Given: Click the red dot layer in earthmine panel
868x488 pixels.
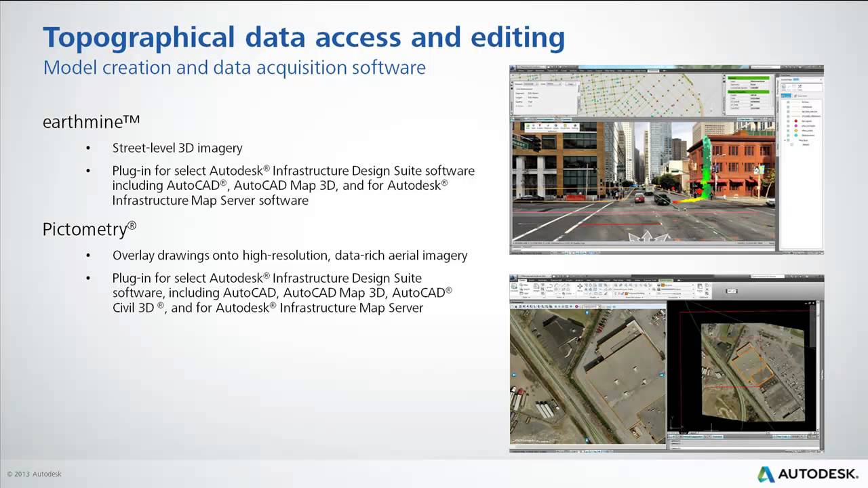Looking at the screenshot, I should coord(796,121).
